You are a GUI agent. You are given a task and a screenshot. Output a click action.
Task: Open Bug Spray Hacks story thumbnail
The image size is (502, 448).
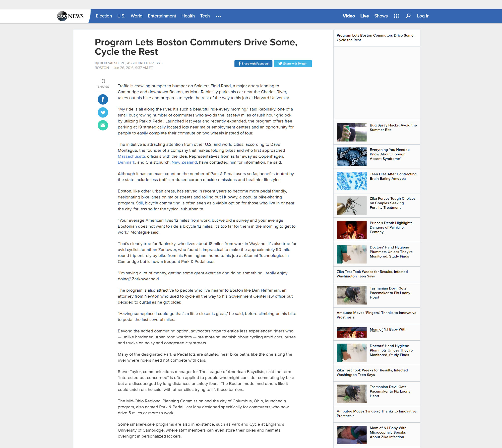click(x=351, y=132)
